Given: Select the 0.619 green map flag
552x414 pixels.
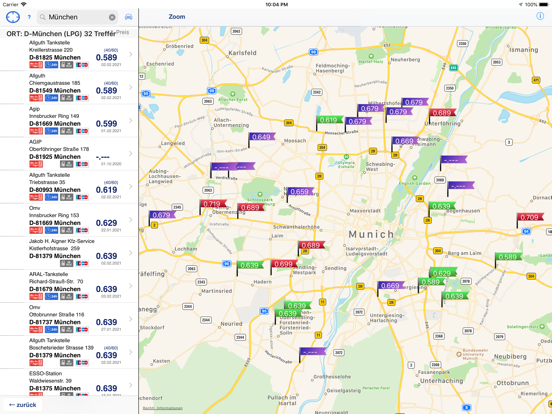Looking at the screenshot, I should pos(330,120).
